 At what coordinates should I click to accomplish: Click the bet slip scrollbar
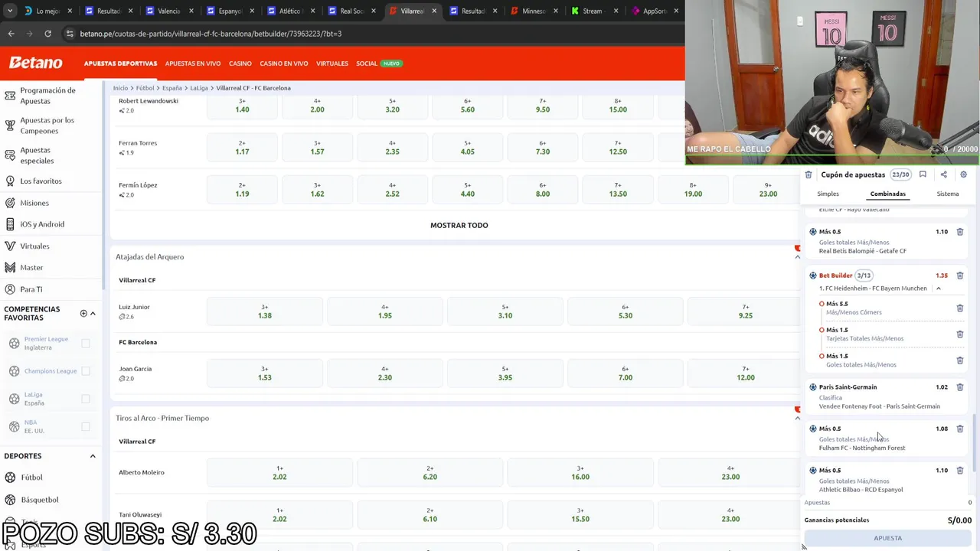[x=974, y=444]
